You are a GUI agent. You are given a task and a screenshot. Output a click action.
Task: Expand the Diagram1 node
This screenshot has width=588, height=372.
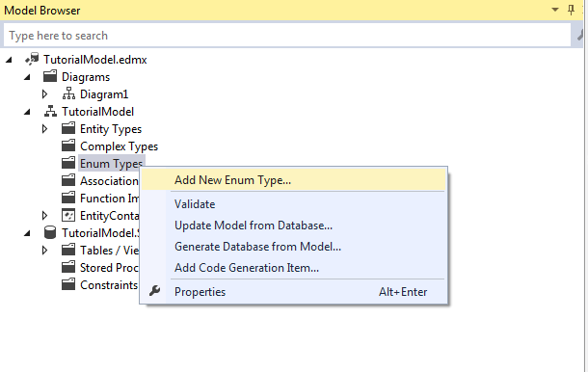(44, 94)
